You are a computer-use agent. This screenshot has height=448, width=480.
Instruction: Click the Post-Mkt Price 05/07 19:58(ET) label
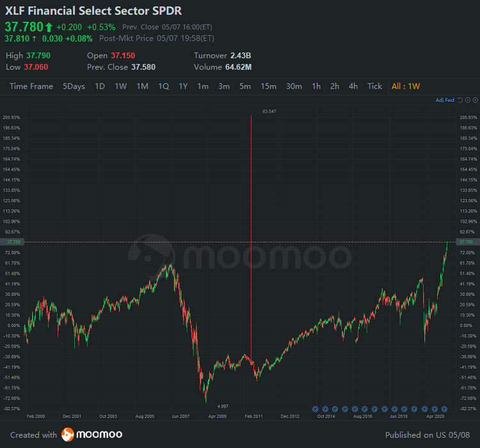(156, 38)
